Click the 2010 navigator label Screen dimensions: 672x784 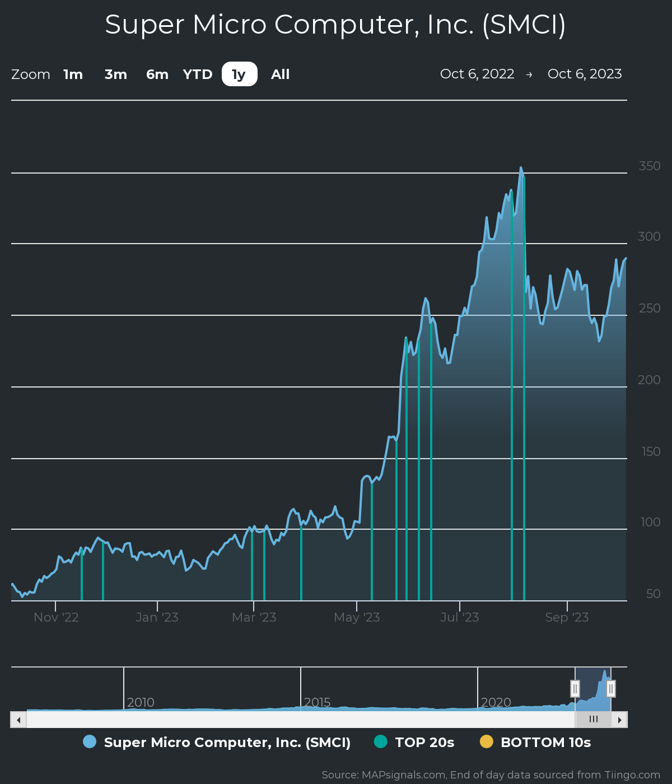click(141, 702)
